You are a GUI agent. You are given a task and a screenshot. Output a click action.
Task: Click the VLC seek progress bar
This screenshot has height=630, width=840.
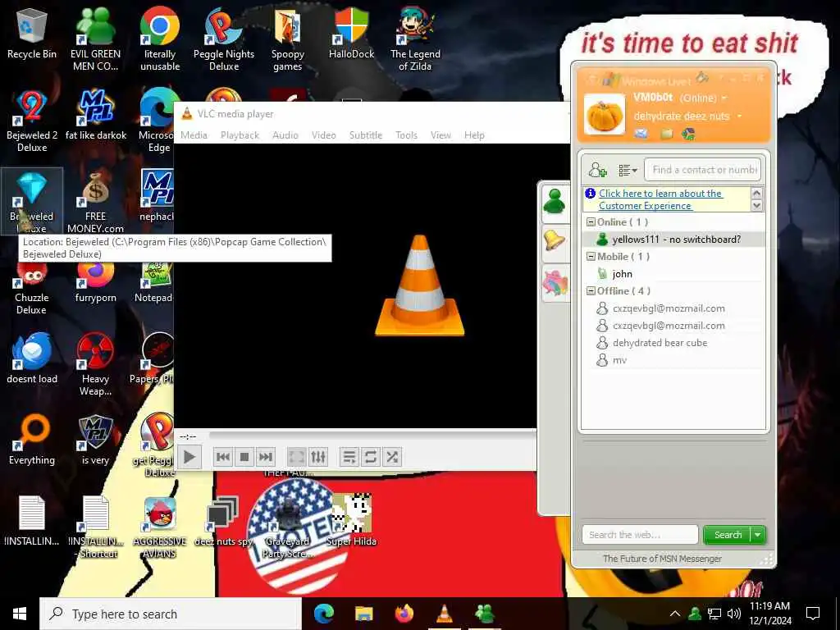(x=372, y=436)
